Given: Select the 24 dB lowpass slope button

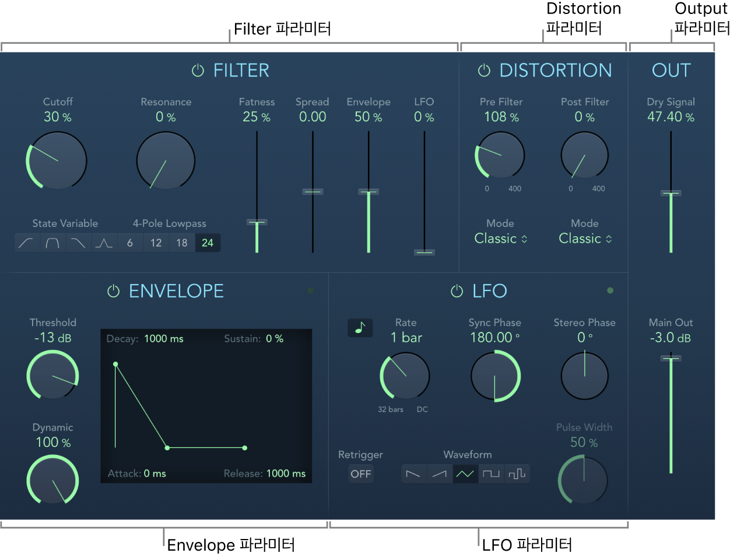Looking at the screenshot, I should tap(208, 243).
